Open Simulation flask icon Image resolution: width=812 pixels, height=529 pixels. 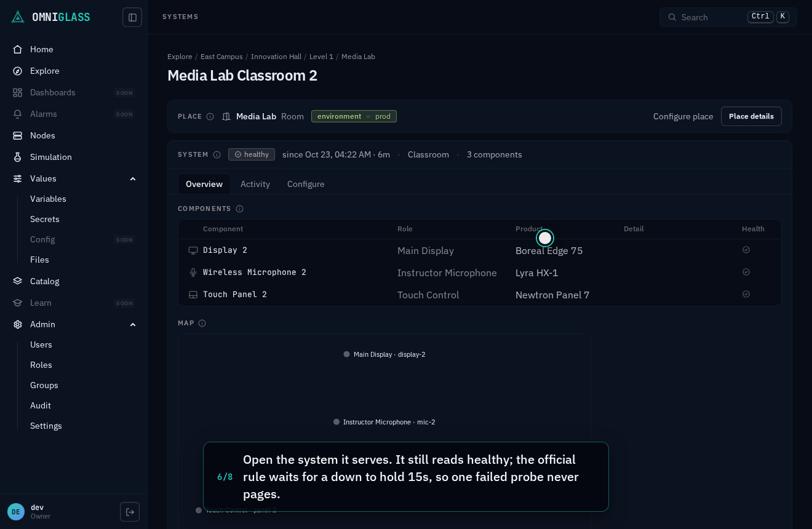[x=18, y=157]
